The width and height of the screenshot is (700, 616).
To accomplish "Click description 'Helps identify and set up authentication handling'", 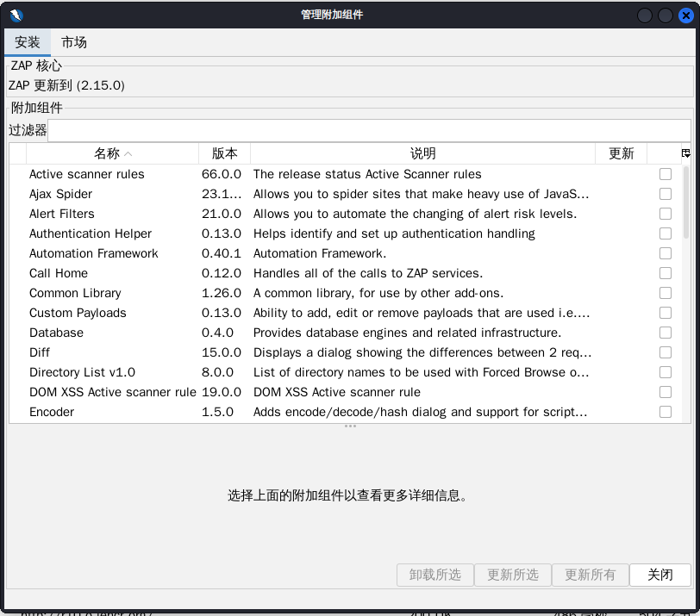I will pyautogui.click(x=394, y=233).
